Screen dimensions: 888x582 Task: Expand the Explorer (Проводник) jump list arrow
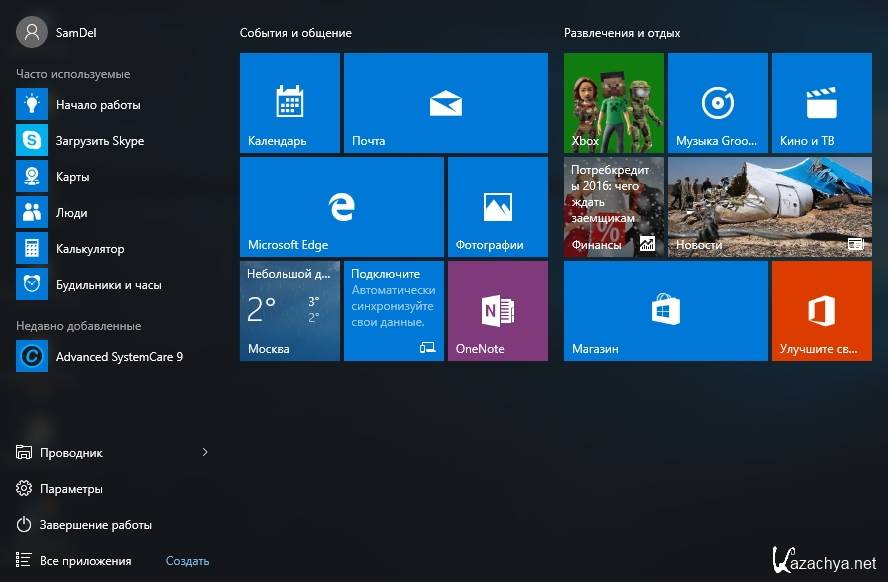pyautogui.click(x=205, y=453)
